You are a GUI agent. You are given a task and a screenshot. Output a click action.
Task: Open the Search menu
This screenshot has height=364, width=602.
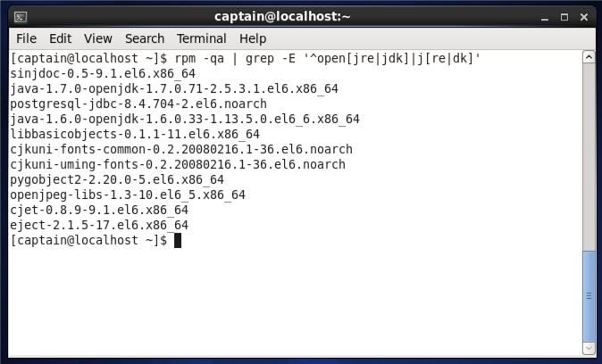(145, 38)
